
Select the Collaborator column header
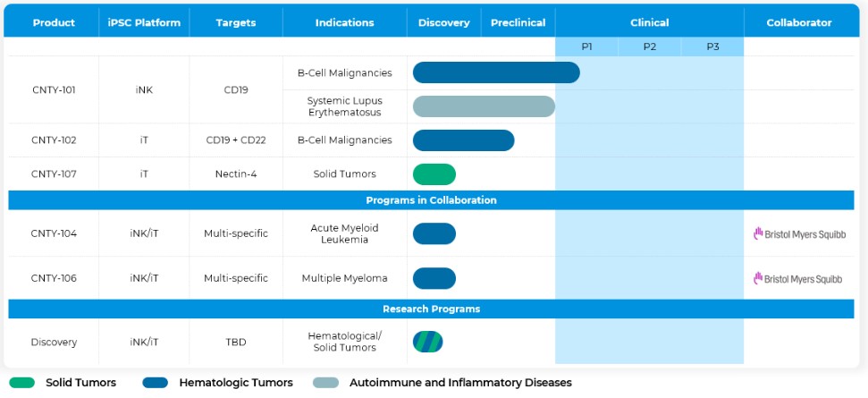[x=799, y=22]
